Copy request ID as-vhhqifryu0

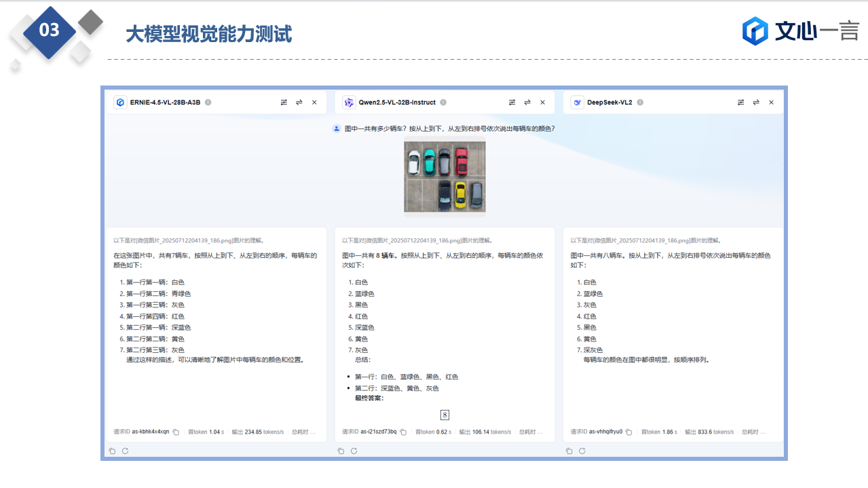pos(628,432)
